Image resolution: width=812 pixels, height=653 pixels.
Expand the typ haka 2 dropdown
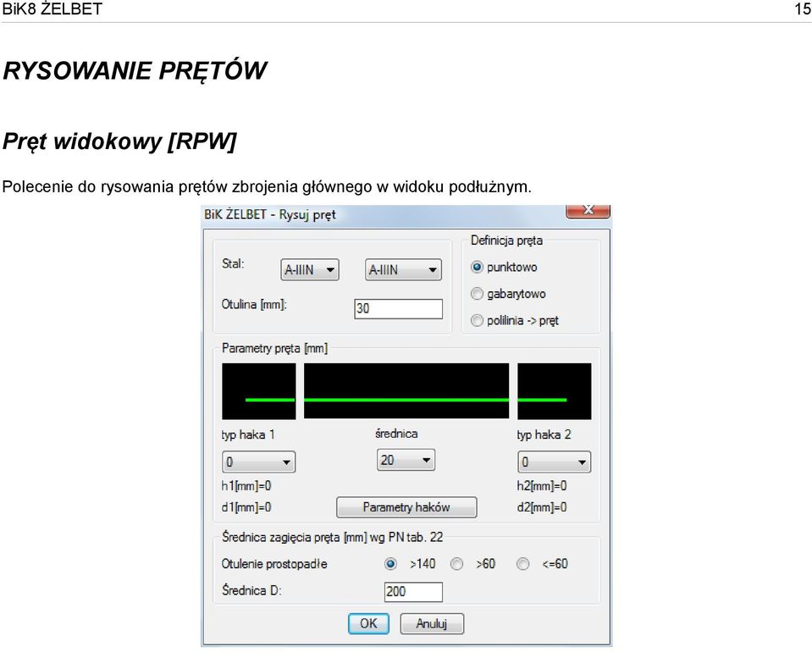[554, 462]
